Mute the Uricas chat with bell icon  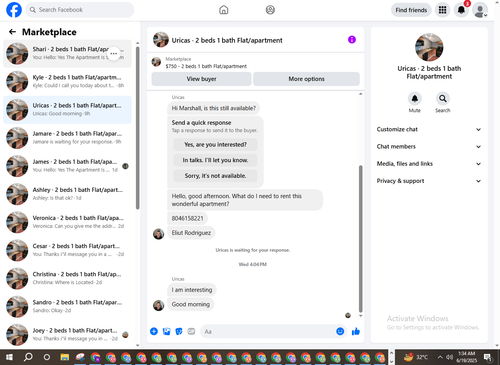[x=415, y=99]
